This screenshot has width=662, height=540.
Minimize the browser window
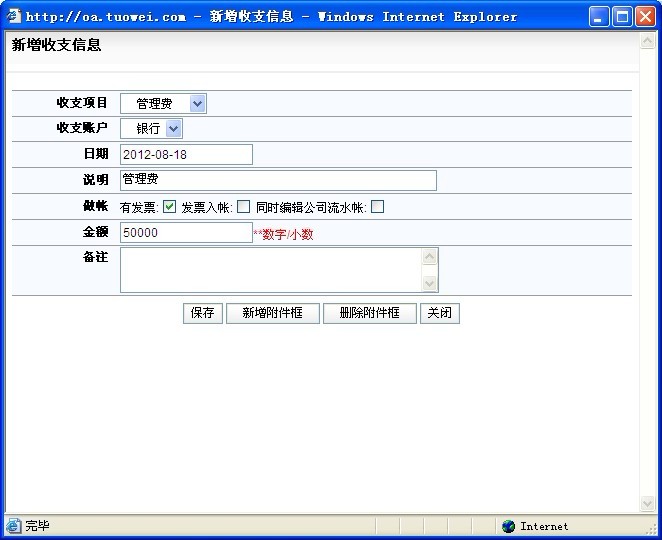tap(600, 16)
